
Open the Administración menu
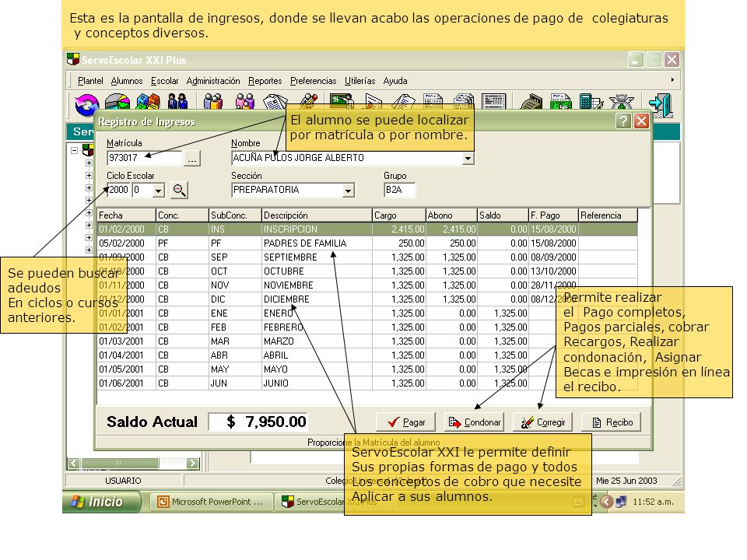[213, 81]
